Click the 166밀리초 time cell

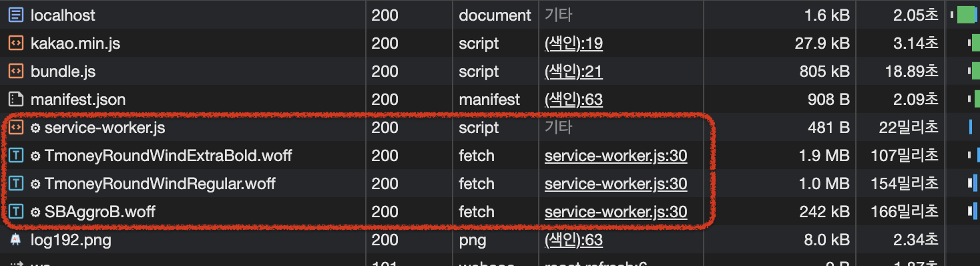[905, 212]
